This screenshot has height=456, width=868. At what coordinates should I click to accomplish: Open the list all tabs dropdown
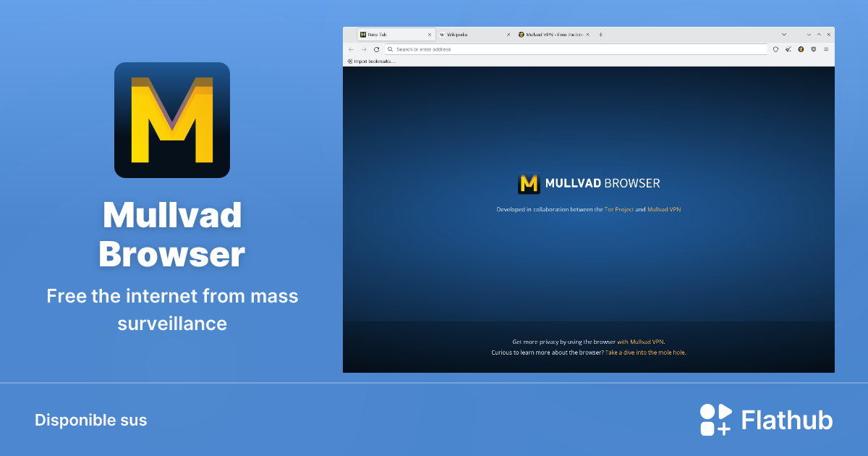(x=784, y=34)
